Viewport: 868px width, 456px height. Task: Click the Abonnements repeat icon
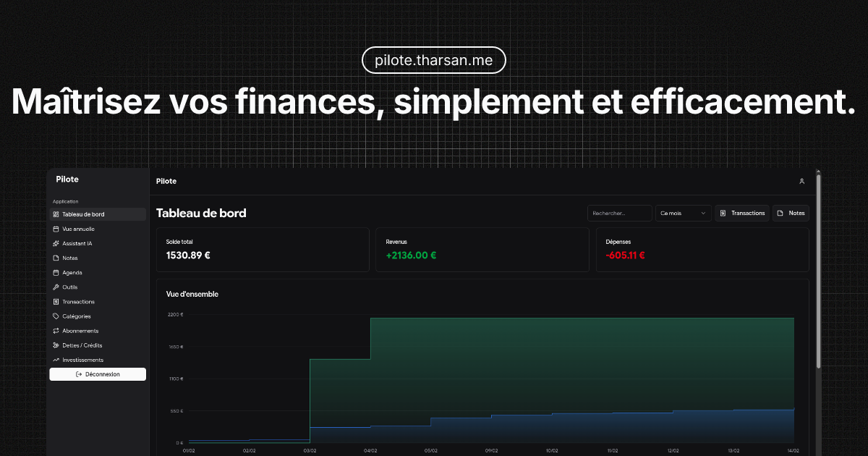click(x=56, y=331)
